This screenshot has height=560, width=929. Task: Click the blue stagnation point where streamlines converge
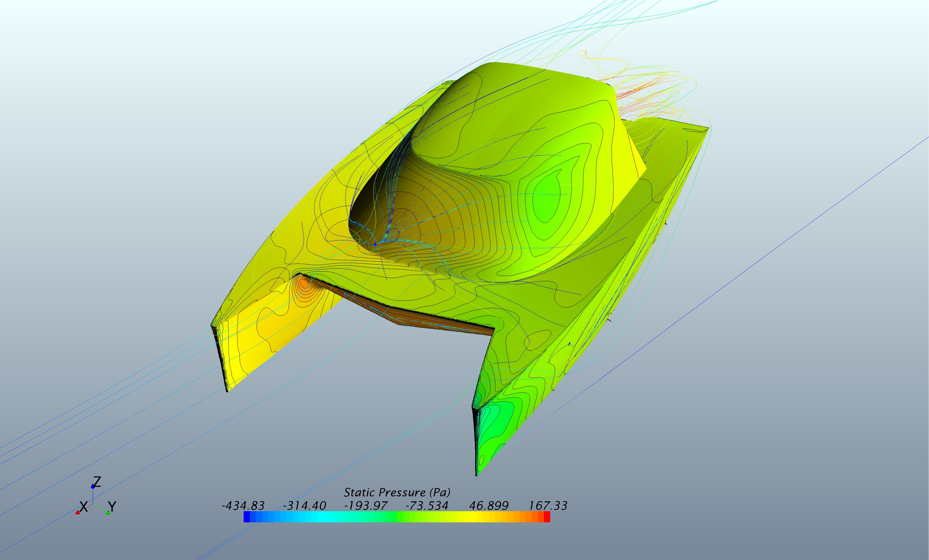375,245
